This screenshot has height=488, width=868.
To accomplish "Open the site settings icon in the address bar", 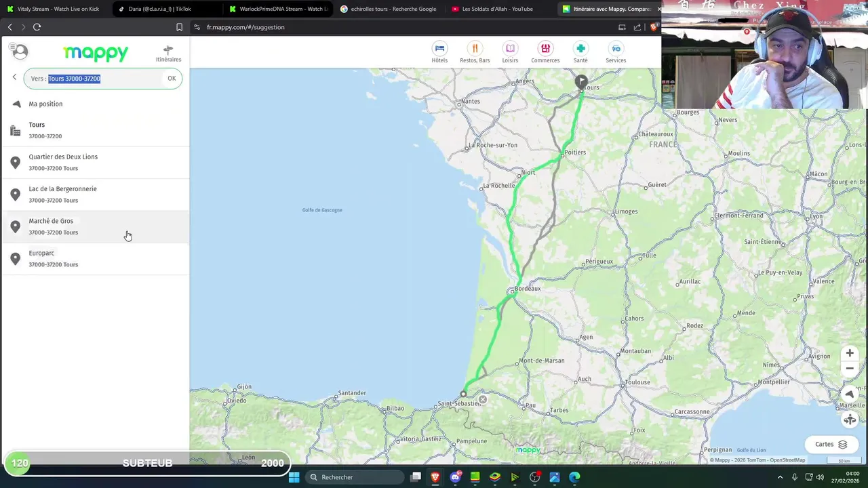I will point(197,27).
